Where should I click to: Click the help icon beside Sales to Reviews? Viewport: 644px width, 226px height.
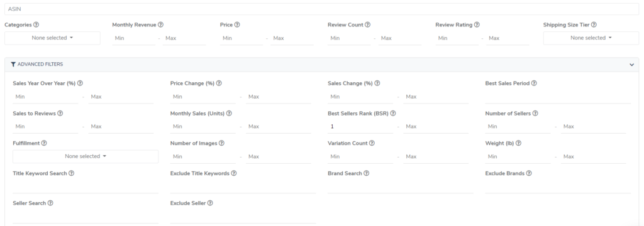(60, 114)
